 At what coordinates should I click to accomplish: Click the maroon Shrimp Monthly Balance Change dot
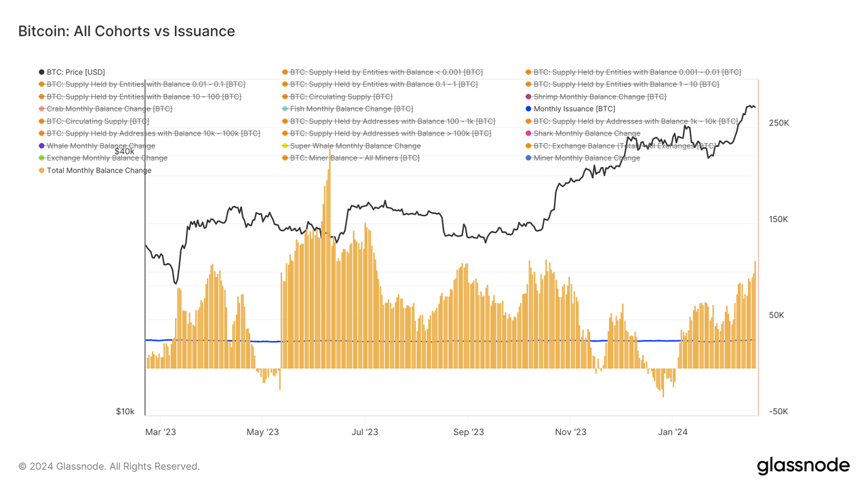tap(528, 97)
